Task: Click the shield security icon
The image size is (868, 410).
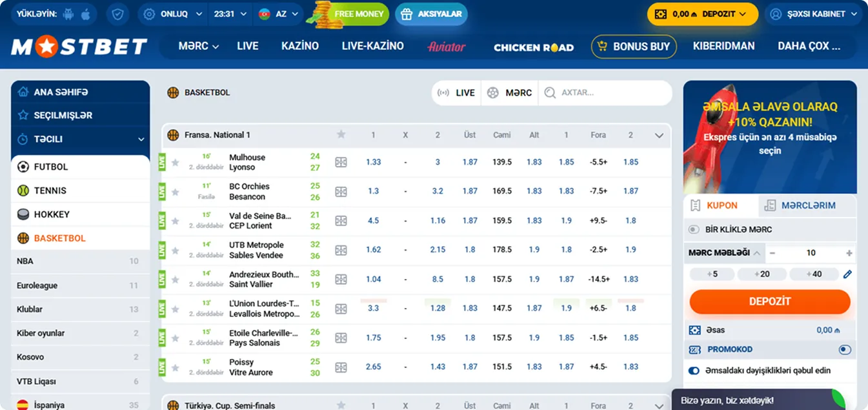Action: click(x=117, y=14)
